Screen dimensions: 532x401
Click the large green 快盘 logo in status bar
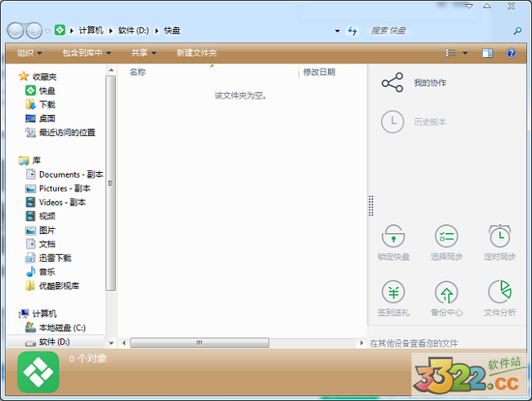pyautogui.click(x=38, y=372)
